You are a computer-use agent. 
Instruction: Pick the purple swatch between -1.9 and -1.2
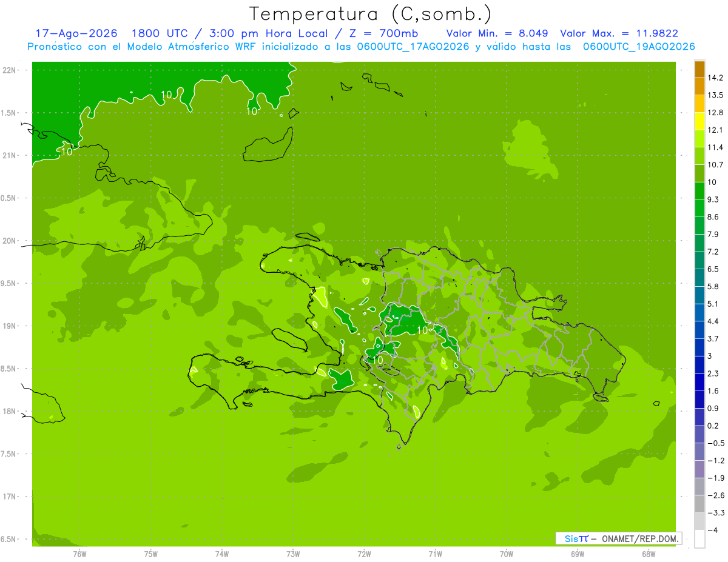tap(699, 469)
